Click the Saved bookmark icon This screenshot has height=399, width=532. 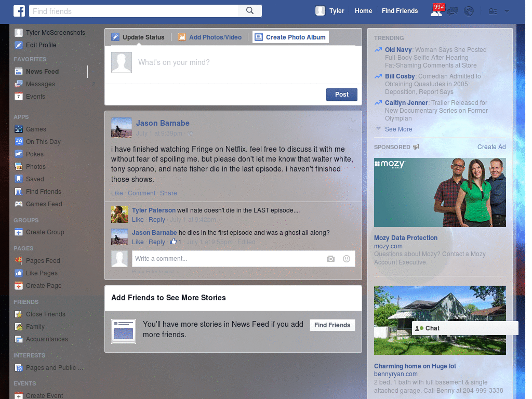(x=19, y=179)
